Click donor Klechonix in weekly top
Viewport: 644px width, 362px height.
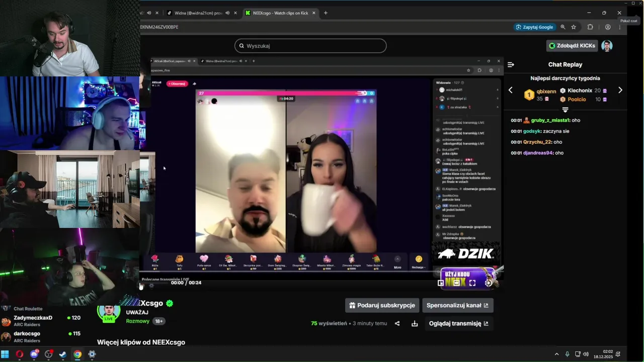click(x=580, y=90)
